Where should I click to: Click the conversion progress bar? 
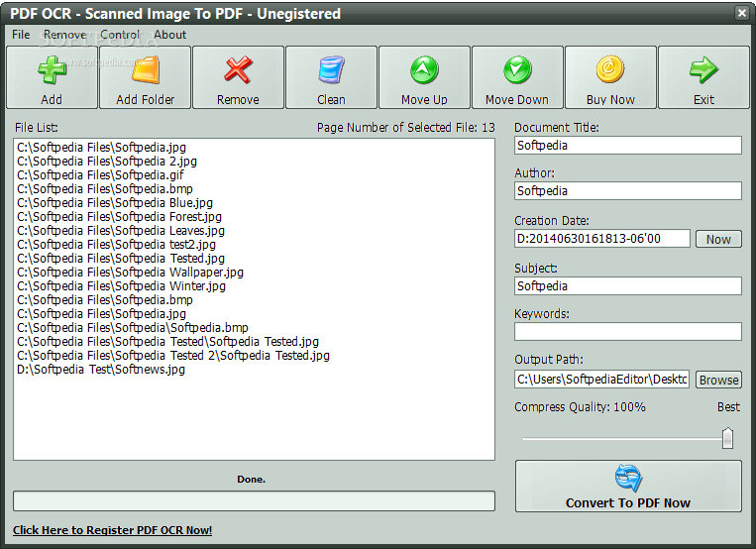tap(254, 500)
